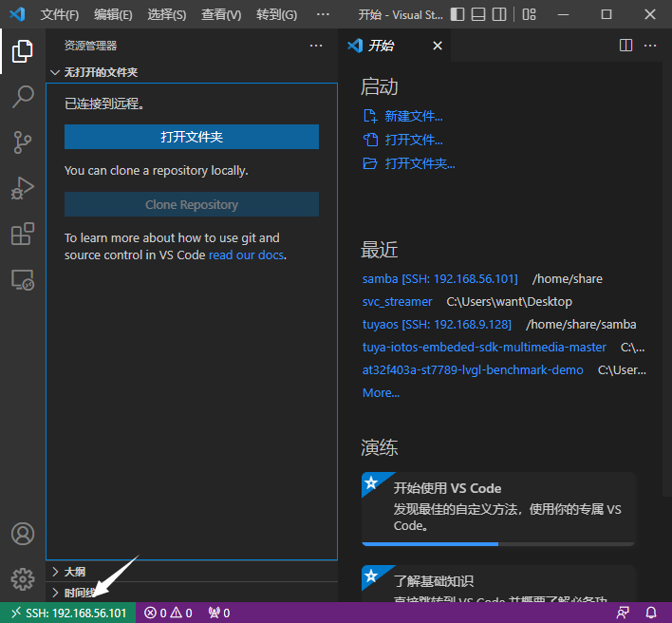The width and height of the screenshot is (672, 623).
Task: Click the 新建文件... link
Action: pyautogui.click(x=414, y=116)
